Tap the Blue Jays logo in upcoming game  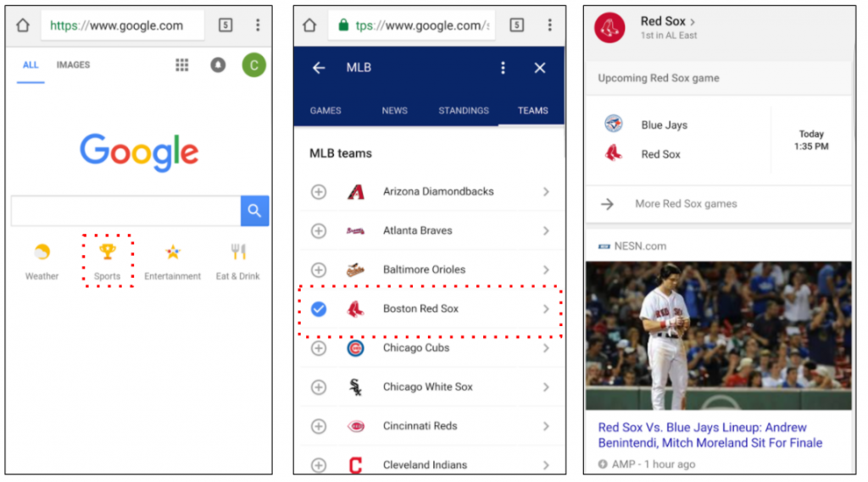point(614,124)
